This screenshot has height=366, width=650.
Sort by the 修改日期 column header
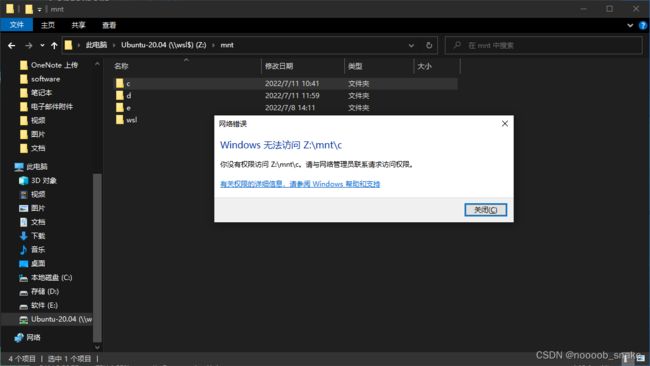tap(279, 66)
